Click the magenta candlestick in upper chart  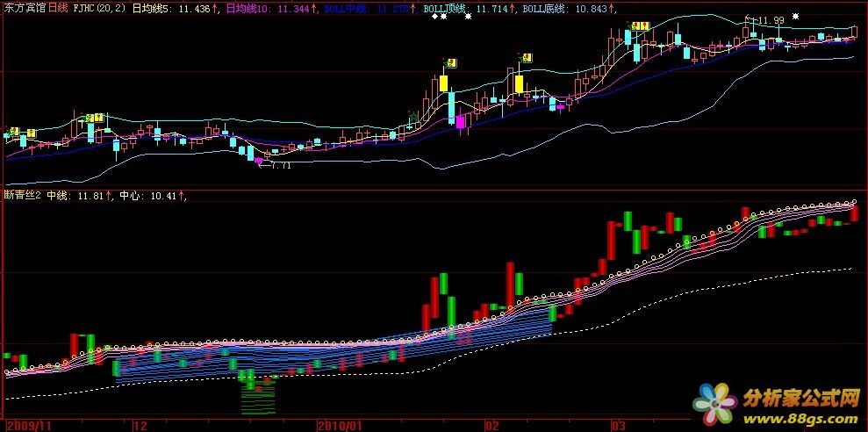pyautogui.click(x=460, y=122)
